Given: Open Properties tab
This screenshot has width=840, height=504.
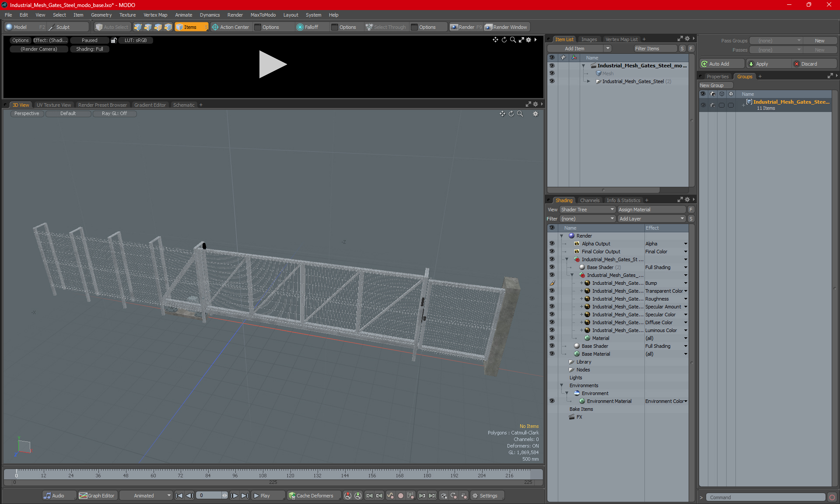Looking at the screenshot, I should pyautogui.click(x=717, y=77).
